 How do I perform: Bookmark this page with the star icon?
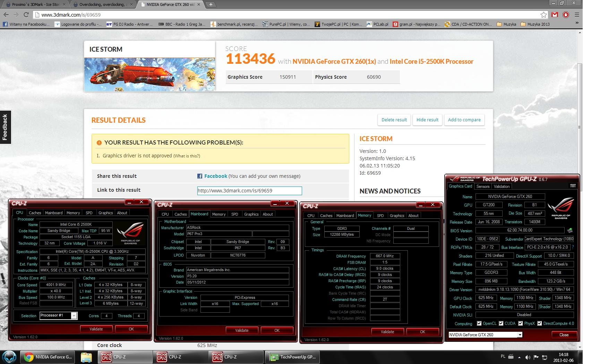tap(543, 15)
